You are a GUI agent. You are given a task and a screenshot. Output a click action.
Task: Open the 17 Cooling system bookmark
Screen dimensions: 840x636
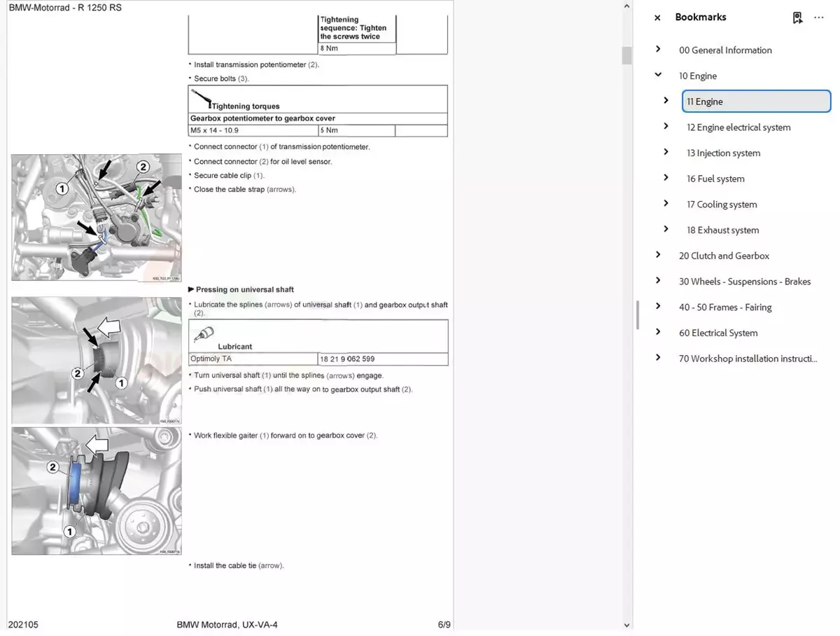point(722,205)
